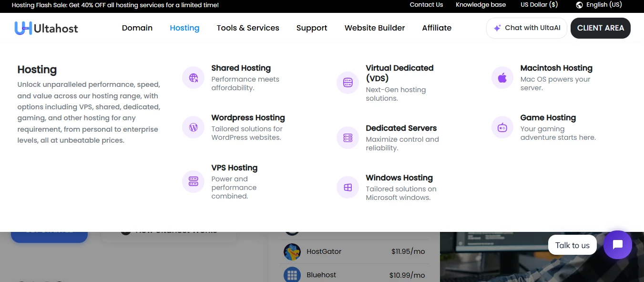Viewport: 644px width, 282px height.
Task: Click 'Tailored solutions on Microsoft windows.' text
Action: pos(401,193)
